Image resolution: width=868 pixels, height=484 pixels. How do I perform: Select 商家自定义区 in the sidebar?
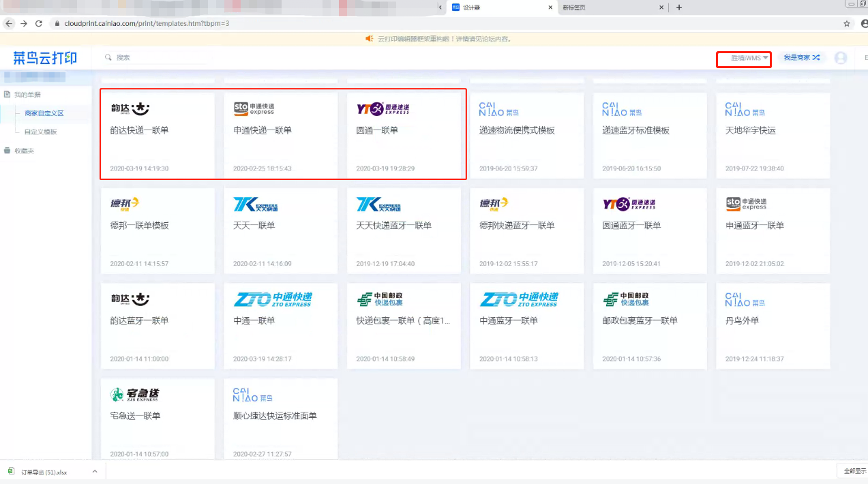click(x=44, y=113)
